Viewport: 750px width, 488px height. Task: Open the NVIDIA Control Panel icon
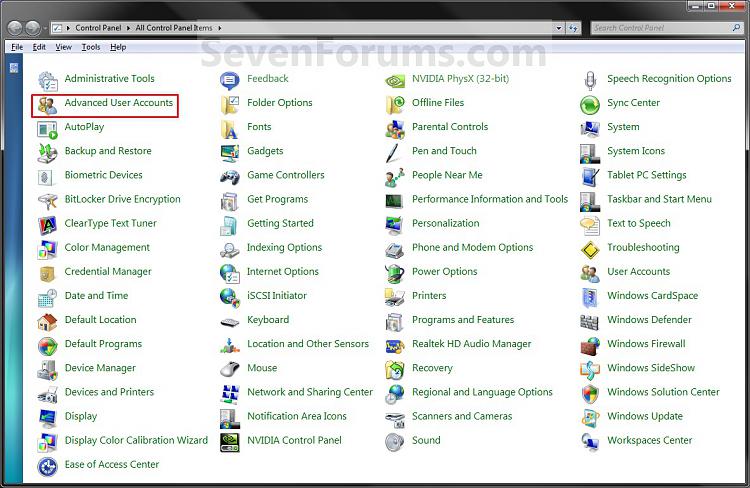(x=230, y=443)
